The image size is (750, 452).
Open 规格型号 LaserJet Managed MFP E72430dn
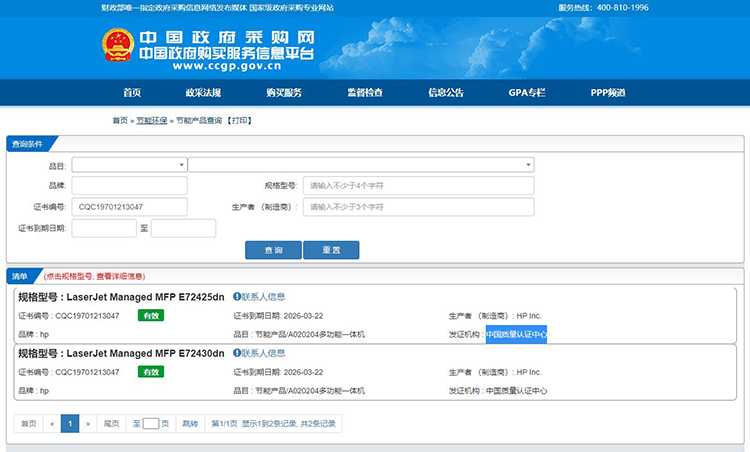pos(121,353)
